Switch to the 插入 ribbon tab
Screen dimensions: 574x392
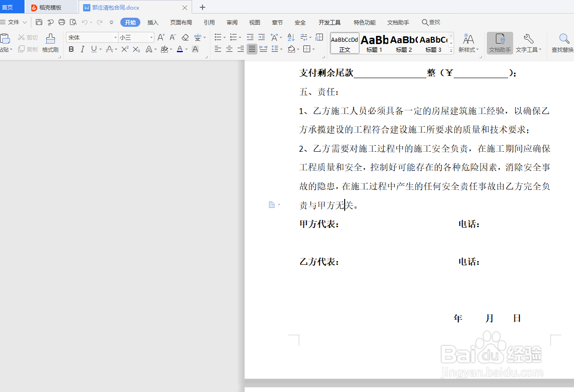tap(153, 22)
